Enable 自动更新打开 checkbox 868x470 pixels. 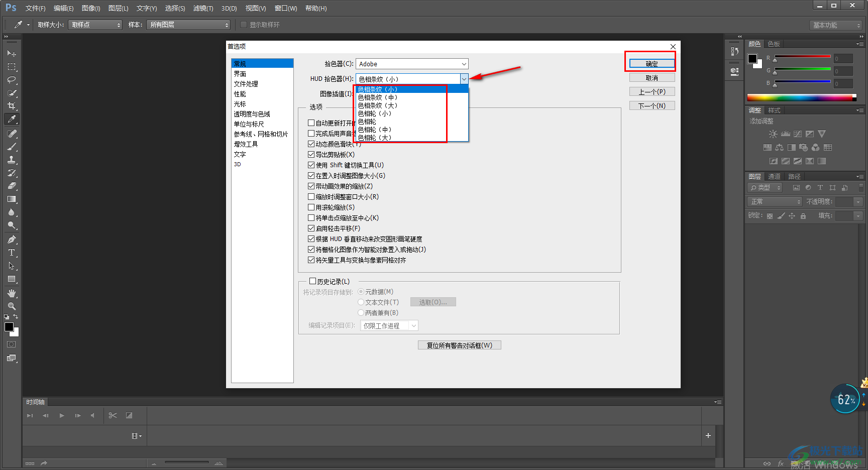[311, 123]
